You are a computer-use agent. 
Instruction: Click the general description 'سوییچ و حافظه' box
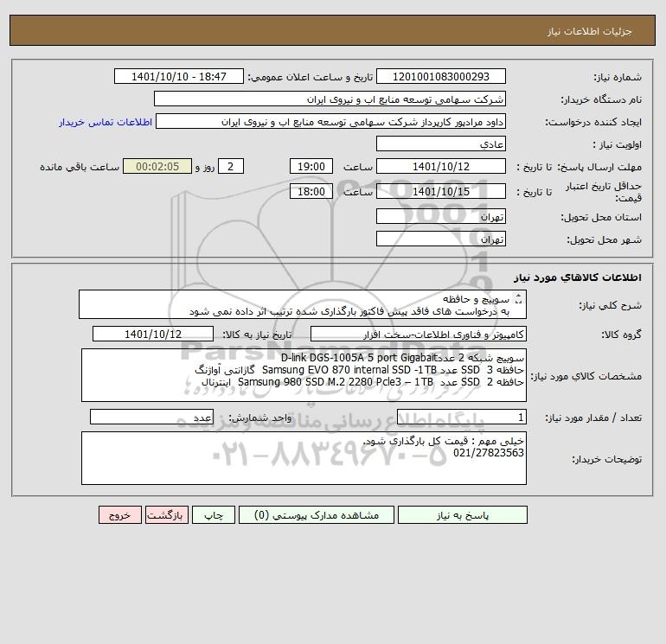pyautogui.click(x=303, y=304)
